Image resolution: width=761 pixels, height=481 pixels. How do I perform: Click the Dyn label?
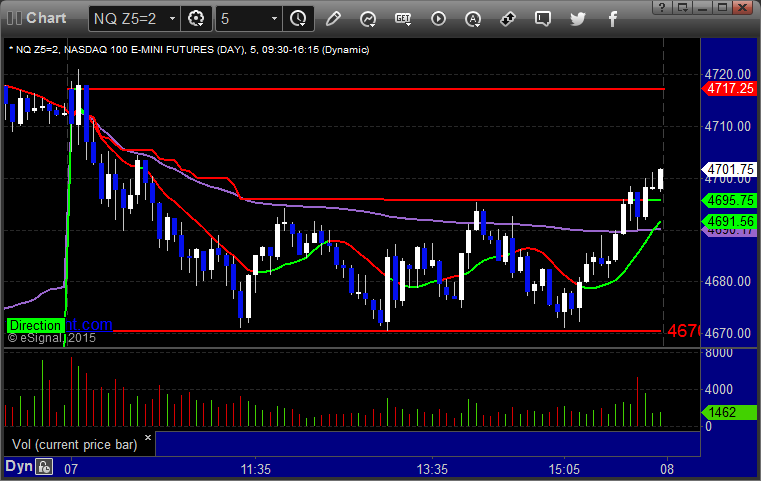pyautogui.click(x=19, y=466)
